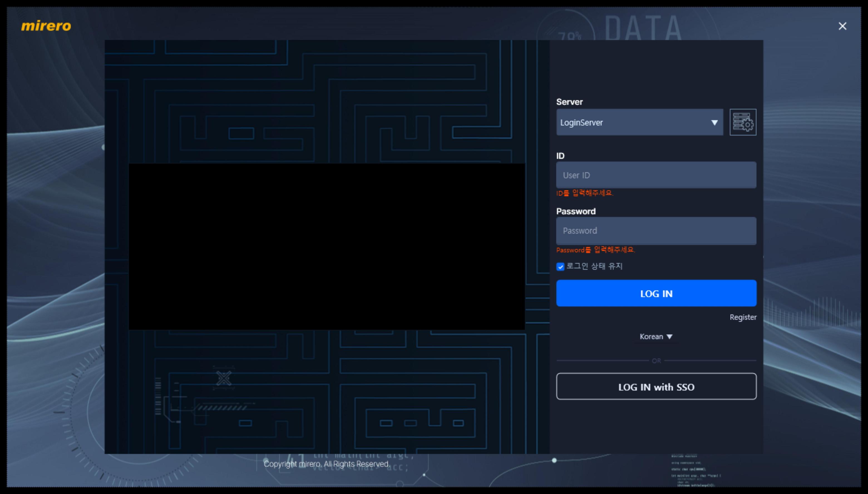Click the red Password를 입력해주세요 error message
The height and width of the screenshot is (494, 868).
pos(595,250)
